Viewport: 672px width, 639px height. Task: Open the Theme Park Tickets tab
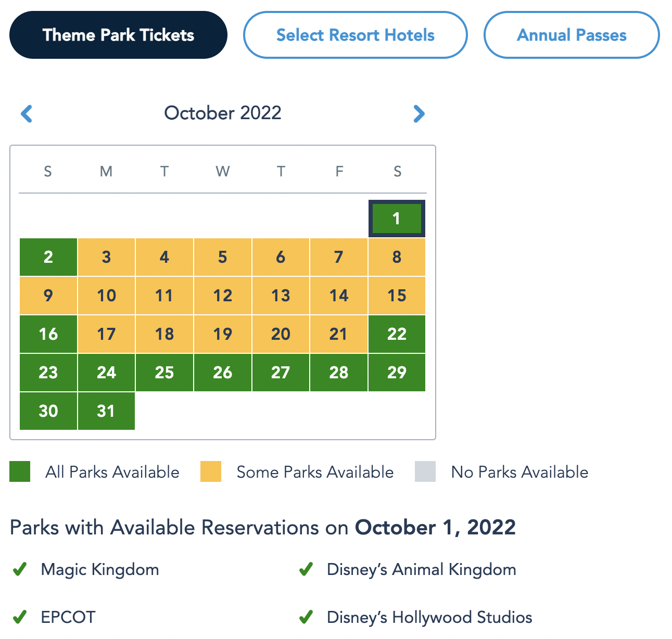tap(118, 35)
